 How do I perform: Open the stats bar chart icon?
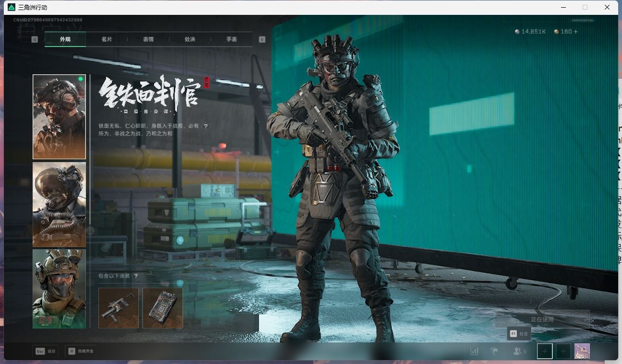point(474,351)
